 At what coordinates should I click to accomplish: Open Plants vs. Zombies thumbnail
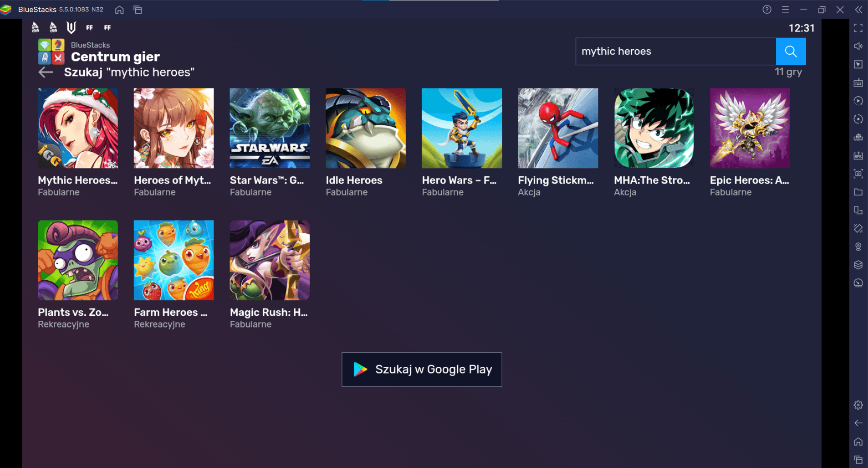(78, 260)
